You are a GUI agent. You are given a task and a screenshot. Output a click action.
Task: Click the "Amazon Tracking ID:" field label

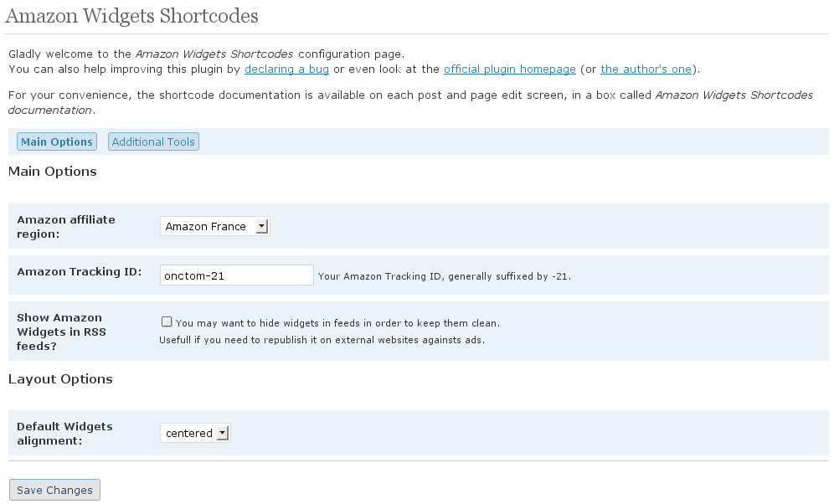click(x=80, y=272)
